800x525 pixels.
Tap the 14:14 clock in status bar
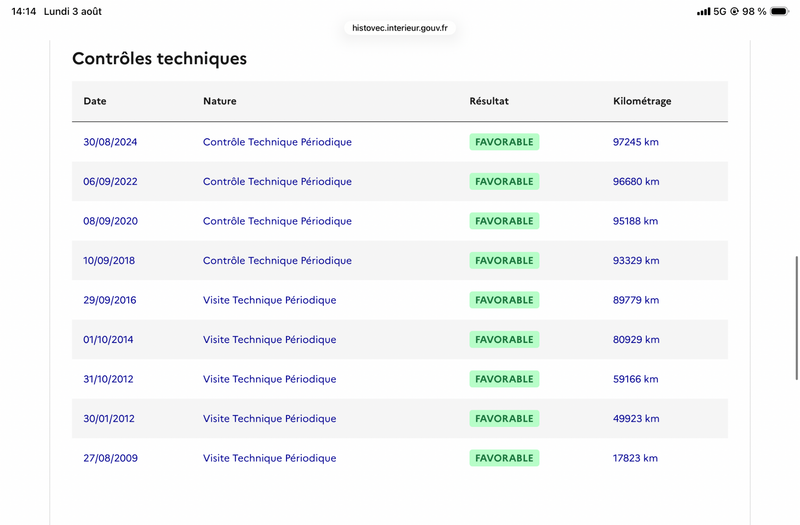click(x=24, y=11)
